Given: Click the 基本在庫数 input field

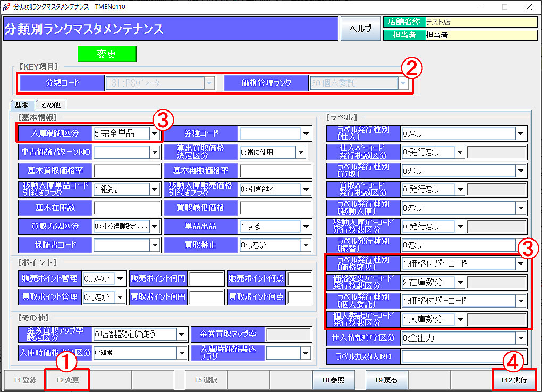Looking at the screenshot, I should pos(127,208).
